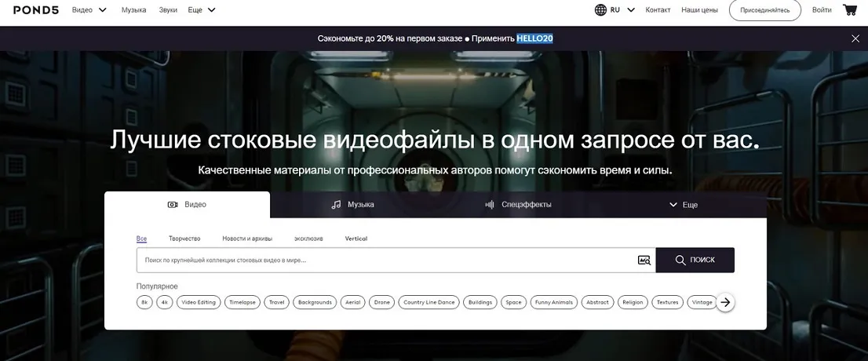Click the Присоединяйтесь button

(764, 10)
